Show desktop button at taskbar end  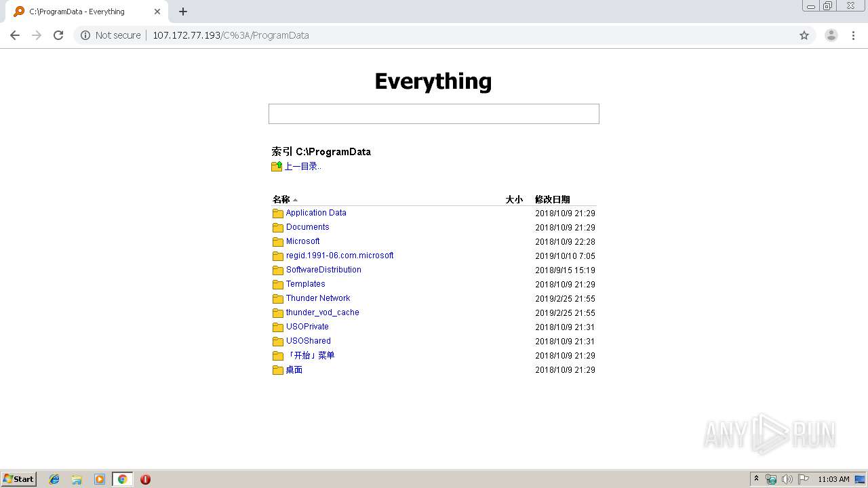(861, 479)
